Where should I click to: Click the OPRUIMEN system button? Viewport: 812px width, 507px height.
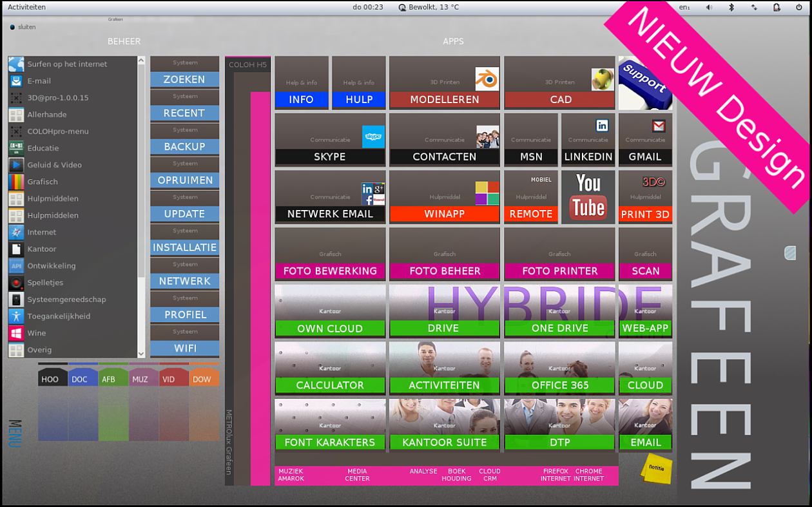184,180
